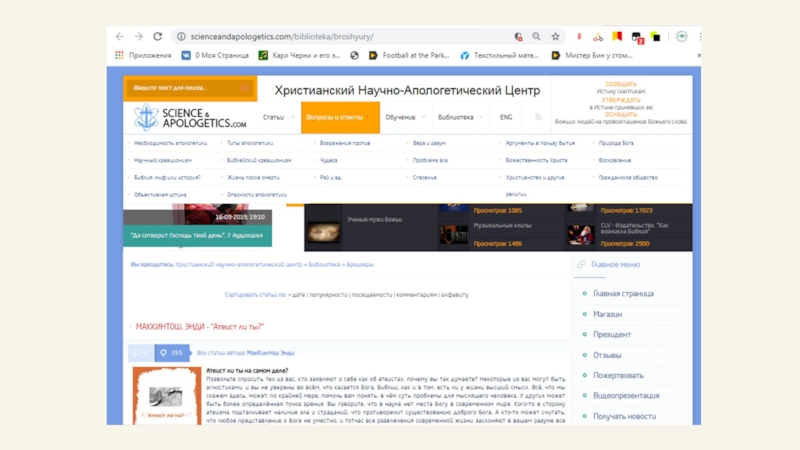This screenshot has width=800, height=450.
Task: Open the RSS feed icon in navigation
Action: click(x=538, y=118)
